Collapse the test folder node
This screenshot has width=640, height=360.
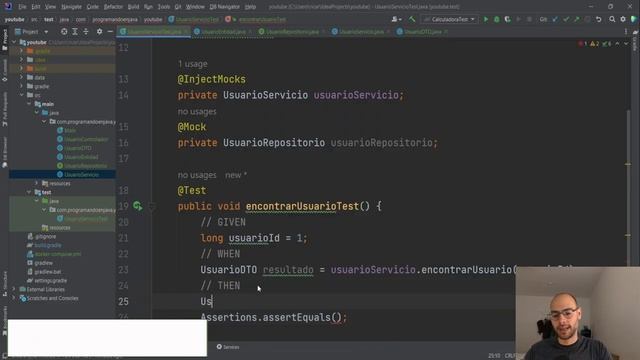(x=29, y=192)
